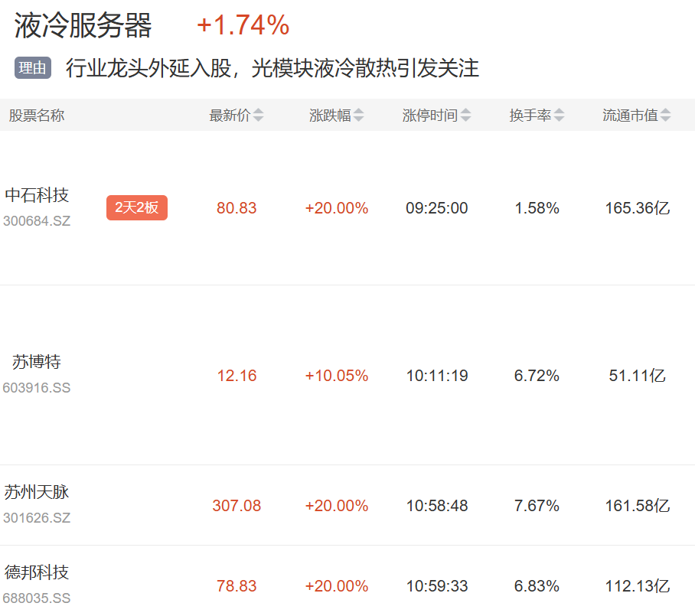Click the price 12.16
This screenshot has height=616, width=695.
(x=237, y=376)
